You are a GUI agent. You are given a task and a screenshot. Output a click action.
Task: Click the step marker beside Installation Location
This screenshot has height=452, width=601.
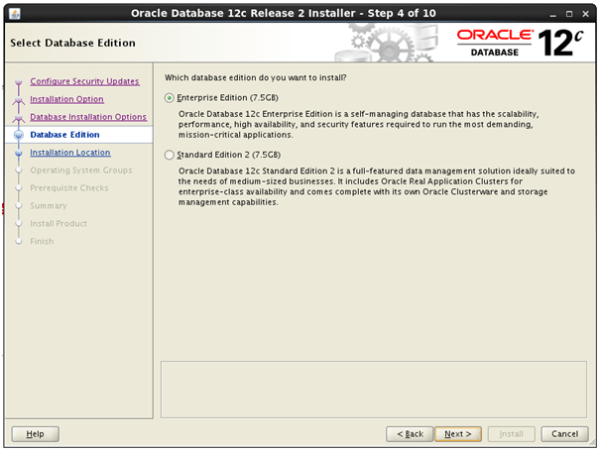pos(18,153)
